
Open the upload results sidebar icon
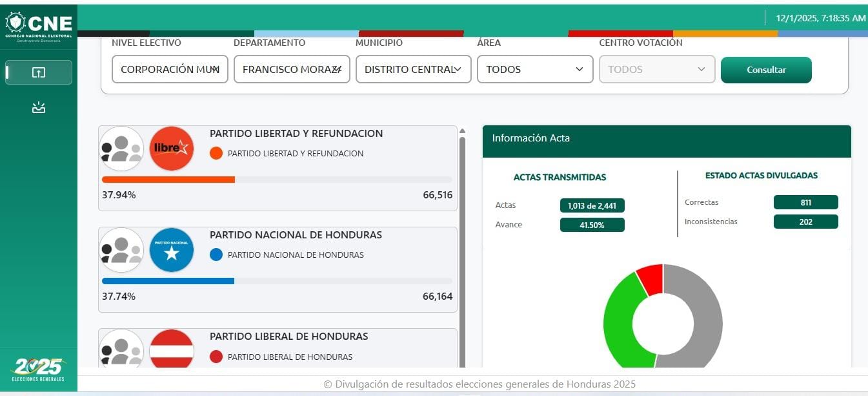click(39, 72)
